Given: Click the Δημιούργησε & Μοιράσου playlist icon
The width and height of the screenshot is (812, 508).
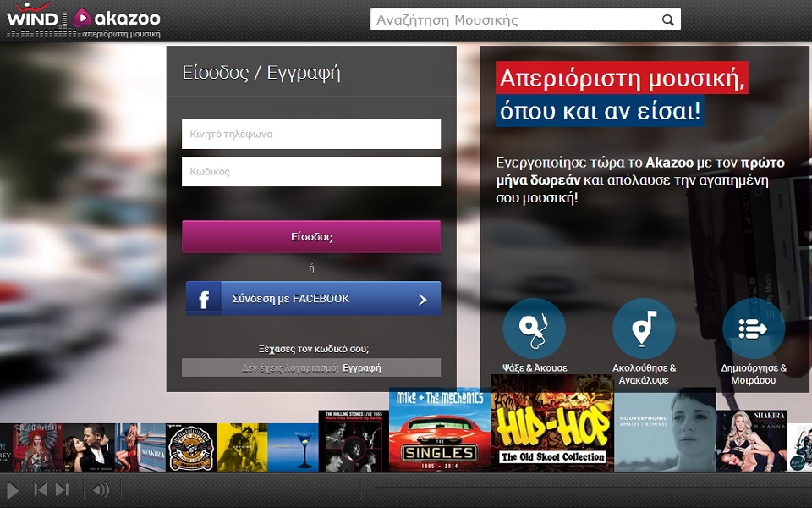Looking at the screenshot, I should point(753,329).
